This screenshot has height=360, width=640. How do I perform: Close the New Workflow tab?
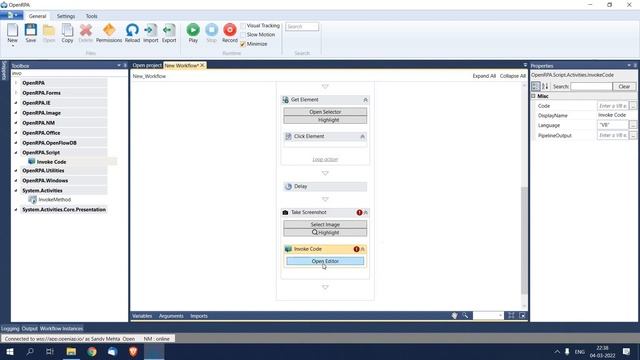(x=202, y=65)
